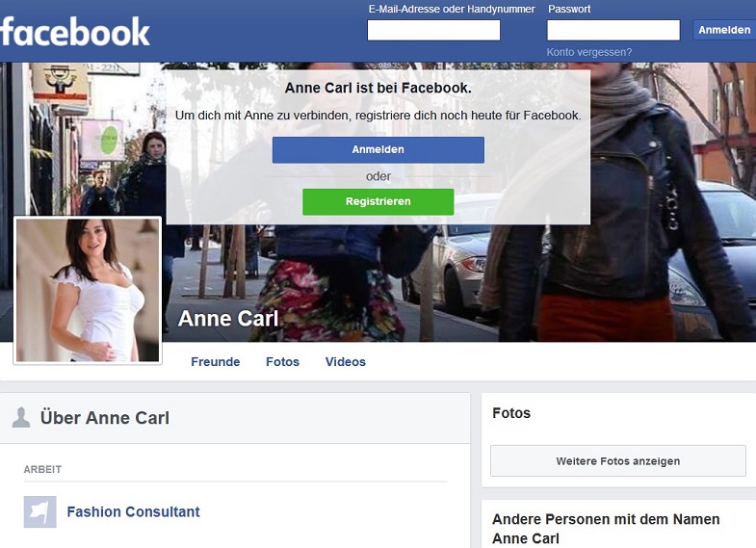
Task: Click the Über Anne Carl heading
Action: click(105, 417)
